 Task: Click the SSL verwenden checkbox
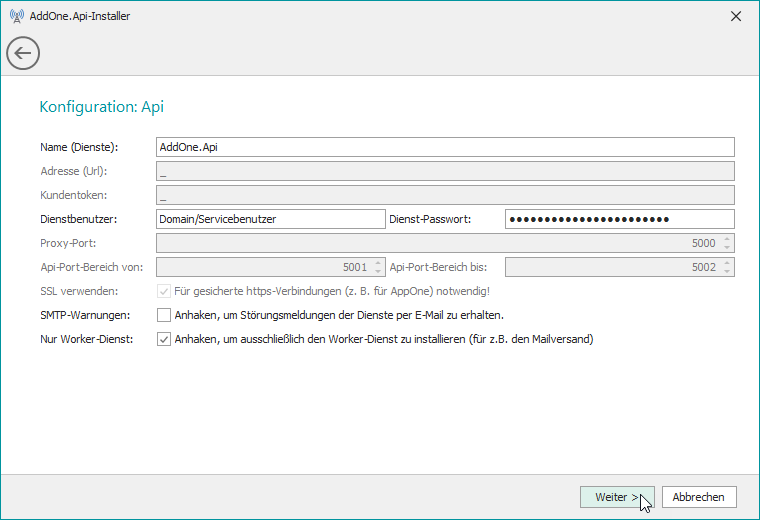[x=164, y=291]
